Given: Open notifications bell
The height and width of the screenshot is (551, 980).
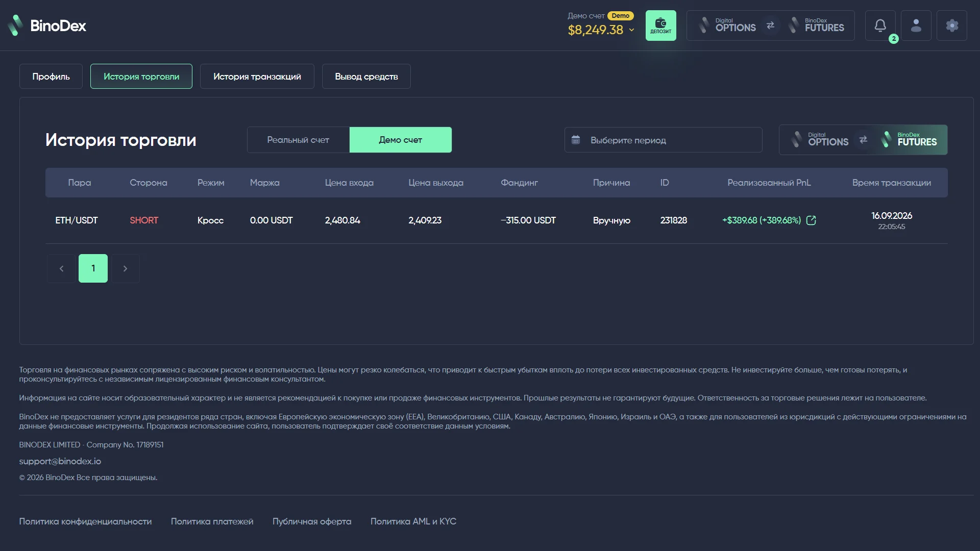Looking at the screenshot, I should [x=880, y=26].
